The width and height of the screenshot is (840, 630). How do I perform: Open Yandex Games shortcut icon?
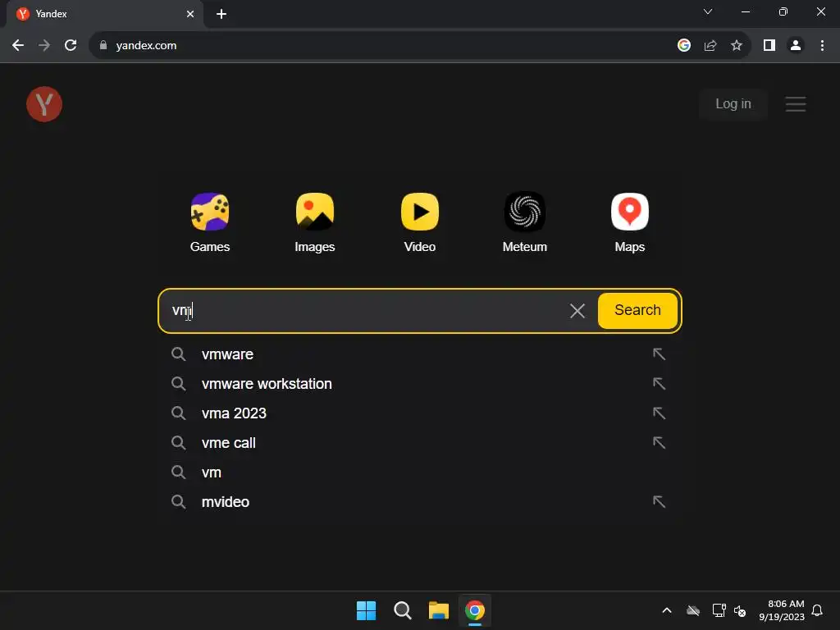click(210, 212)
